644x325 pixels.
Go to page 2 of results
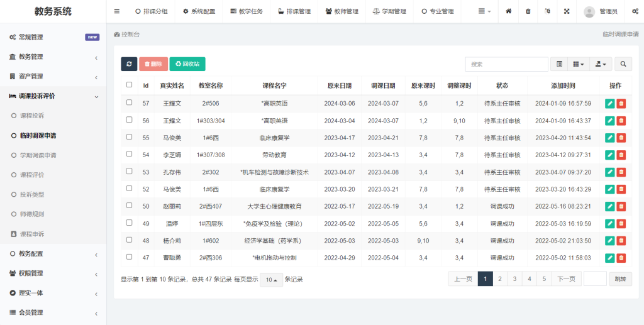pos(500,279)
